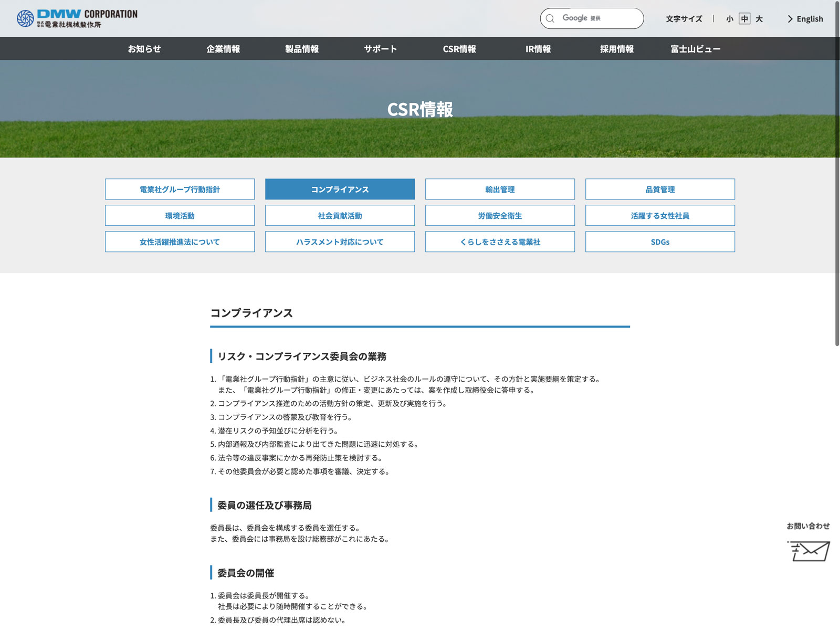Open the 富士山ビュー link
The height and width of the screenshot is (630, 840).
[695, 49]
